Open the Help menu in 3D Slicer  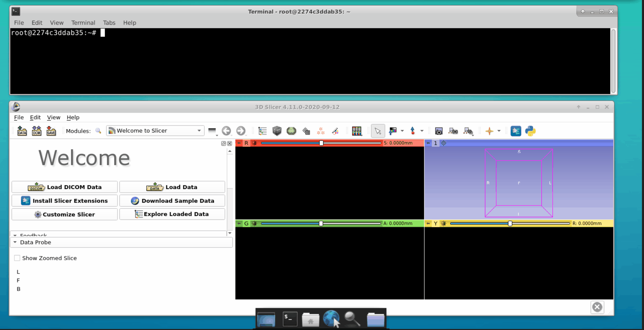[73, 117]
